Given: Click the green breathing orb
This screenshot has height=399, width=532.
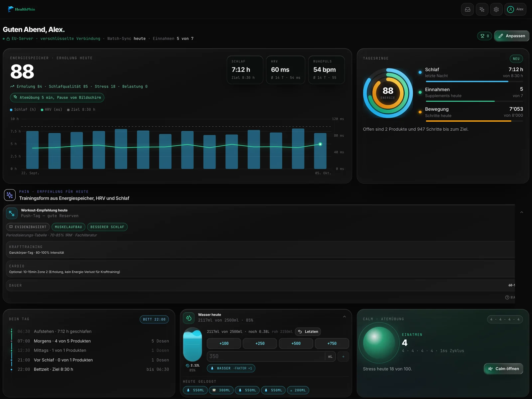Looking at the screenshot, I should pyautogui.click(x=379, y=343).
